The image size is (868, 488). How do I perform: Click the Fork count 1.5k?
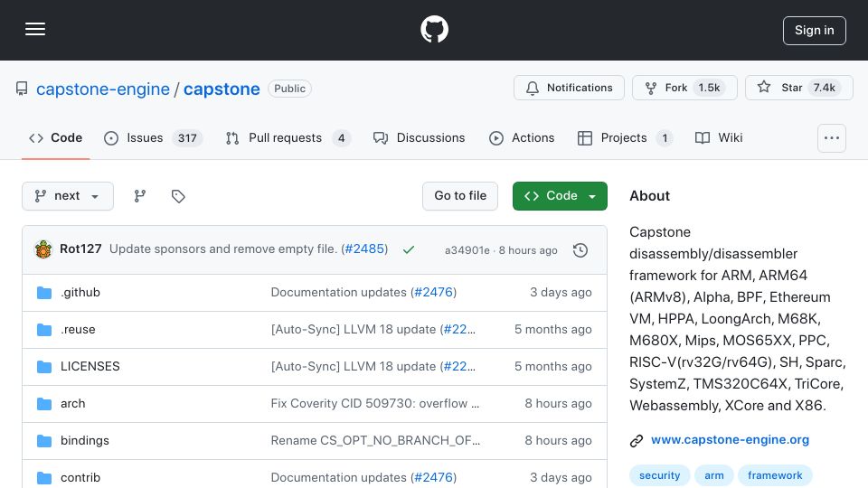click(x=709, y=88)
